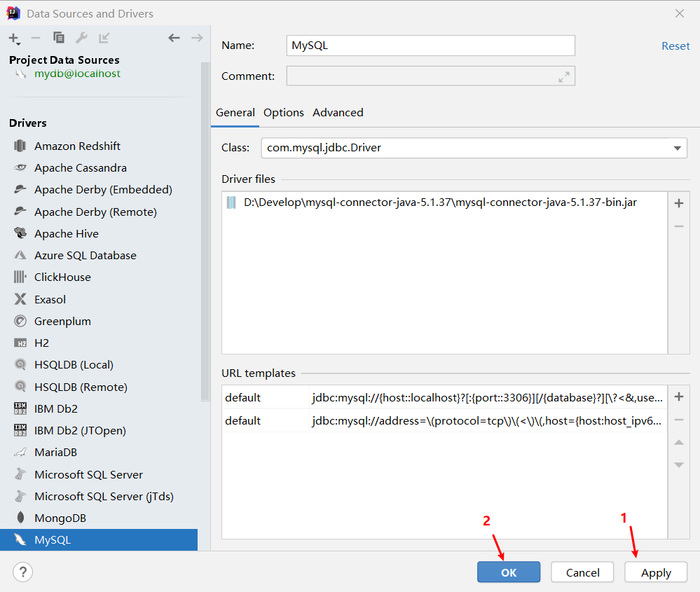This screenshot has width=700, height=592.
Task: Select the HSQLDB (Local) driver
Action: (x=99, y=365)
